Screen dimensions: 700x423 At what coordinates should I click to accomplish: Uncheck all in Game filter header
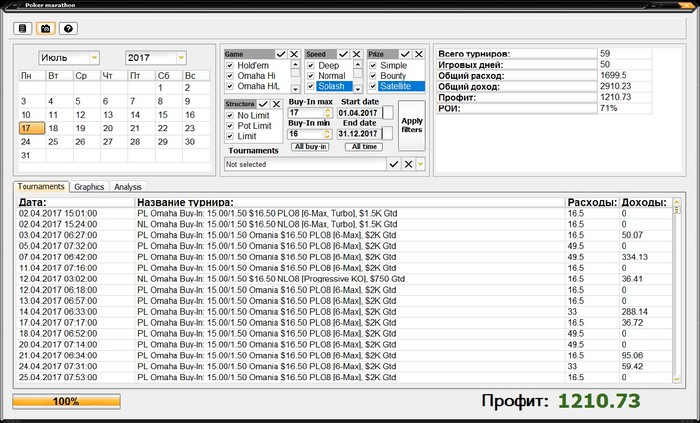pyautogui.click(x=294, y=54)
